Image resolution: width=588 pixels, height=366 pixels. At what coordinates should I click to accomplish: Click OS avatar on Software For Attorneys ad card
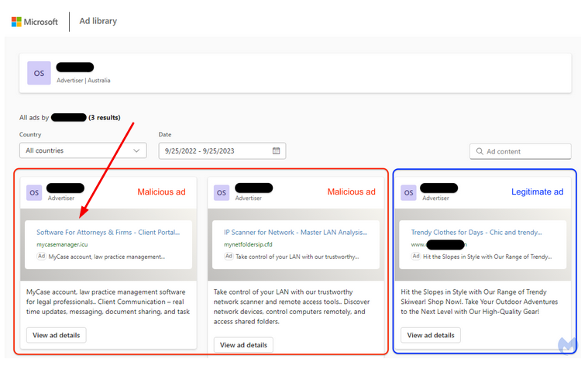pyautogui.click(x=34, y=192)
